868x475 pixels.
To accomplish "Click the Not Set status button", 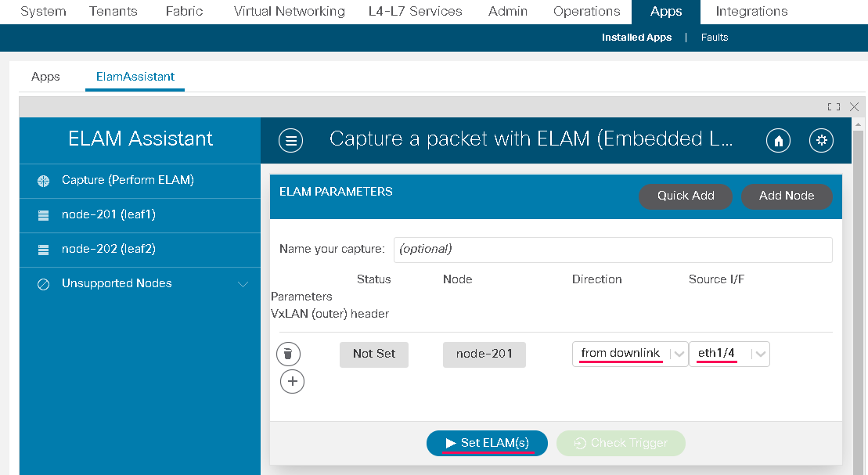I will (x=374, y=354).
